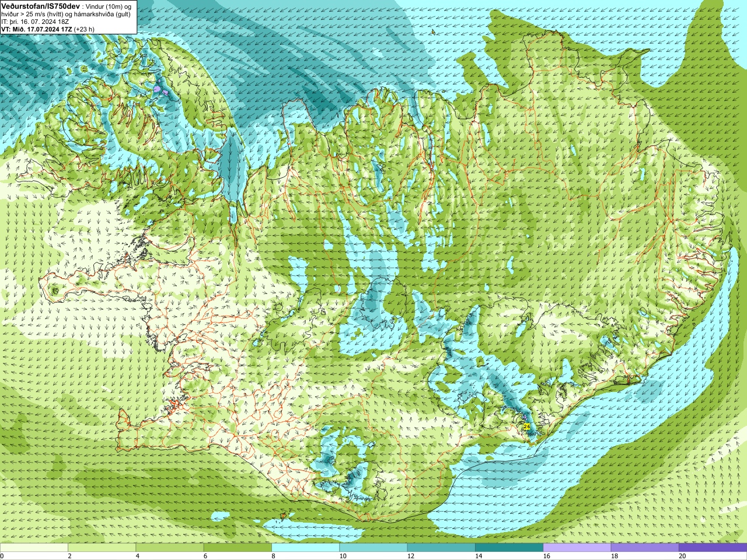Viewport: 747px width, 560px height.
Task: Click the 6–8 m/s dark green legend swatch
Action: pos(238,548)
